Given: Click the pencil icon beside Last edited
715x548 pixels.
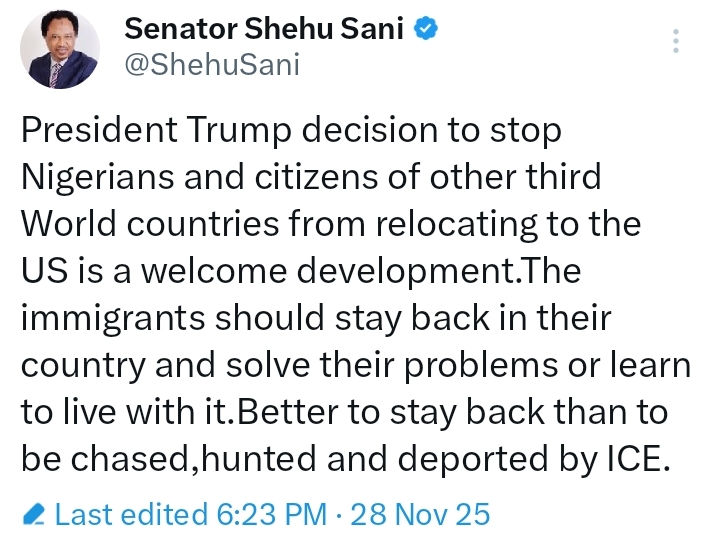Looking at the screenshot, I should pyautogui.click(x=34, y=514).
